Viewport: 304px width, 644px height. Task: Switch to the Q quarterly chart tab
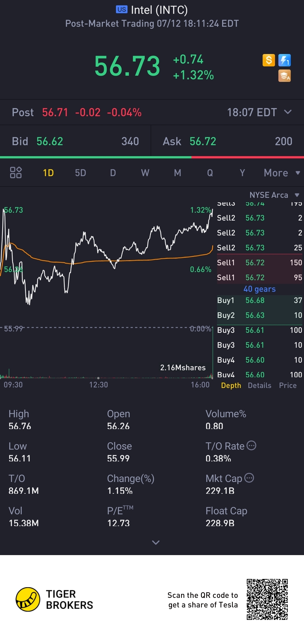[x=210, y=173]
